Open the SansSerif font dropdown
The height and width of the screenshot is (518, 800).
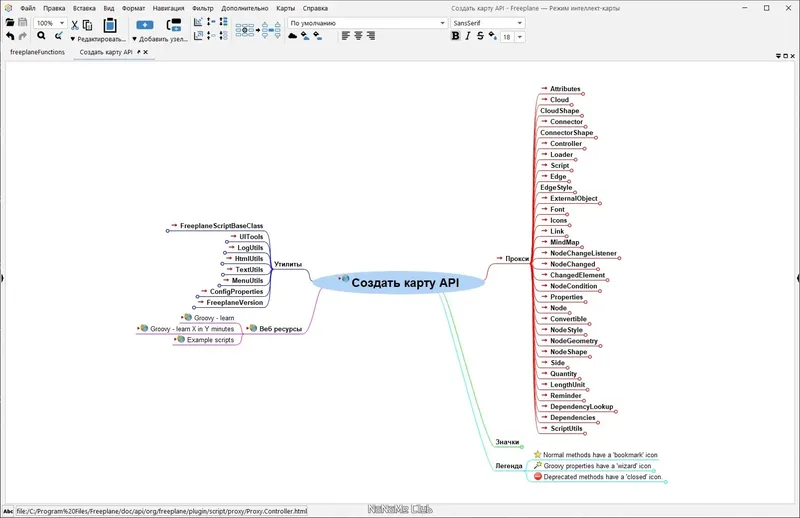487,23
